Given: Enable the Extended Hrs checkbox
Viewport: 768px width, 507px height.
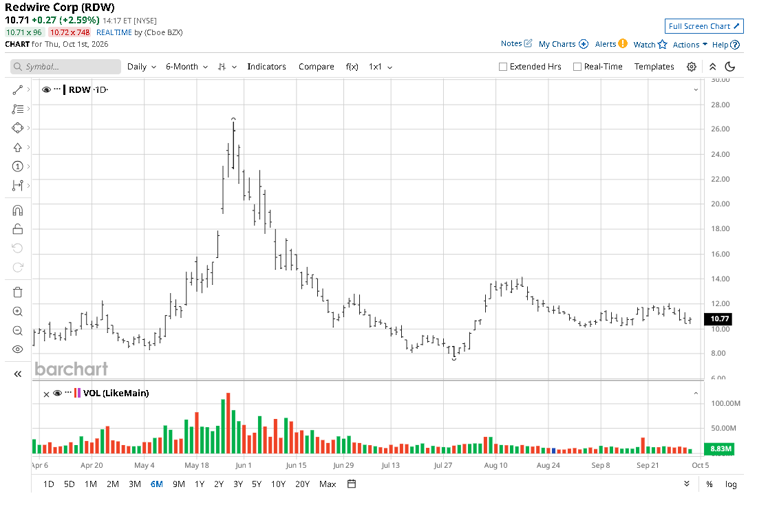Looking at the screenshot, I should point(503,67).
